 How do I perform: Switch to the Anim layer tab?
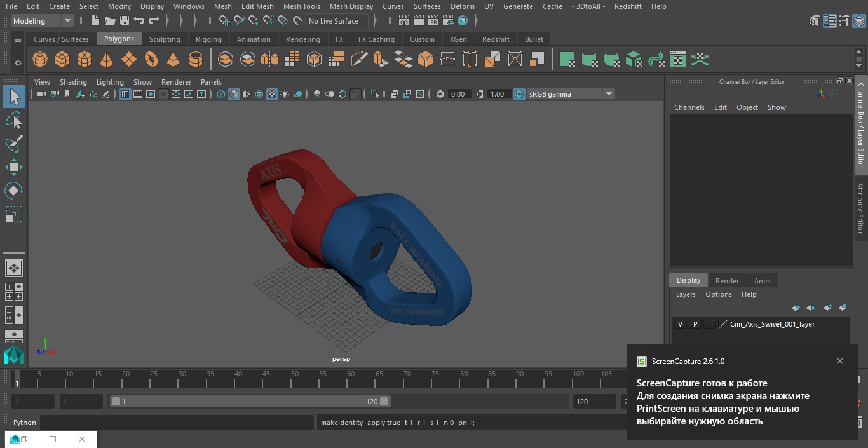[x=762, y=281]
